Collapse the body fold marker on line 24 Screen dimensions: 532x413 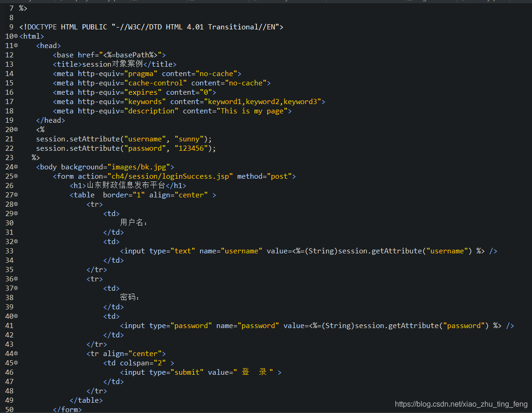[x=16, y=167]
